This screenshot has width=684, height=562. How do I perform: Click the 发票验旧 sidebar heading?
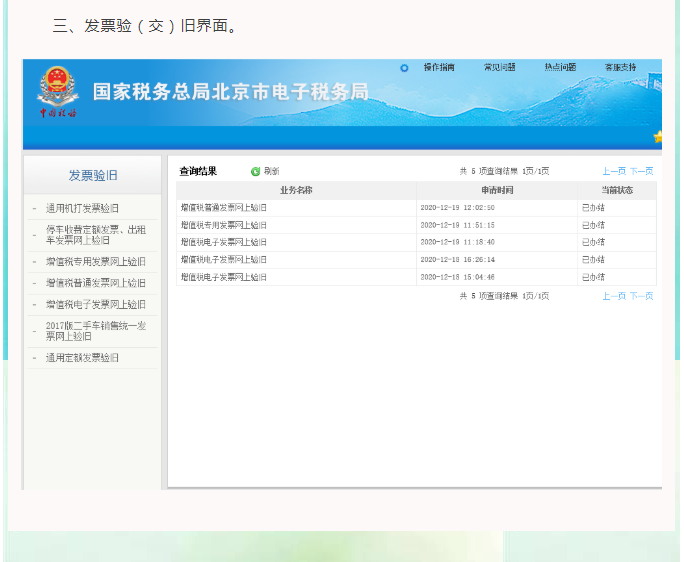coord(93,175)
